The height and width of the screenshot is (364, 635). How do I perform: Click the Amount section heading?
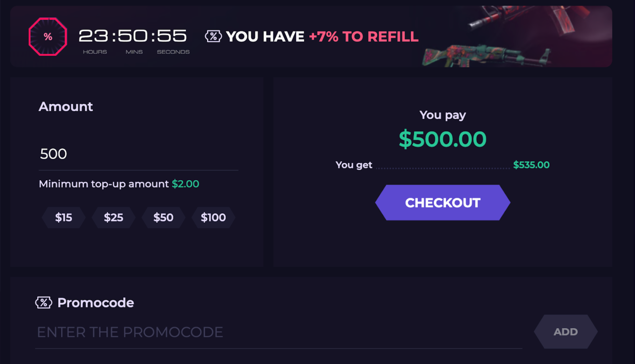pyautogui.click(x=66, y=107)
